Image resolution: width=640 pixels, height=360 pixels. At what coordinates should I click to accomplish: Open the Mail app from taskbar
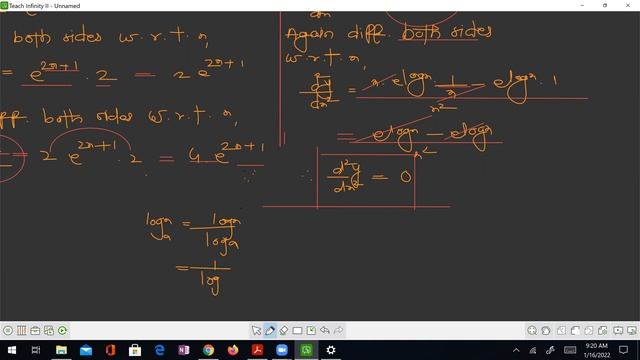coord(86,350)
